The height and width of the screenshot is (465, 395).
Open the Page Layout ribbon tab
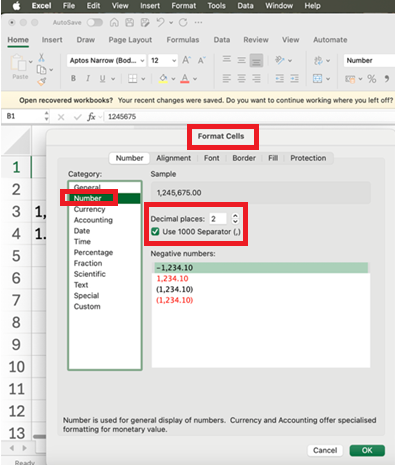click(x=130, y=40)
